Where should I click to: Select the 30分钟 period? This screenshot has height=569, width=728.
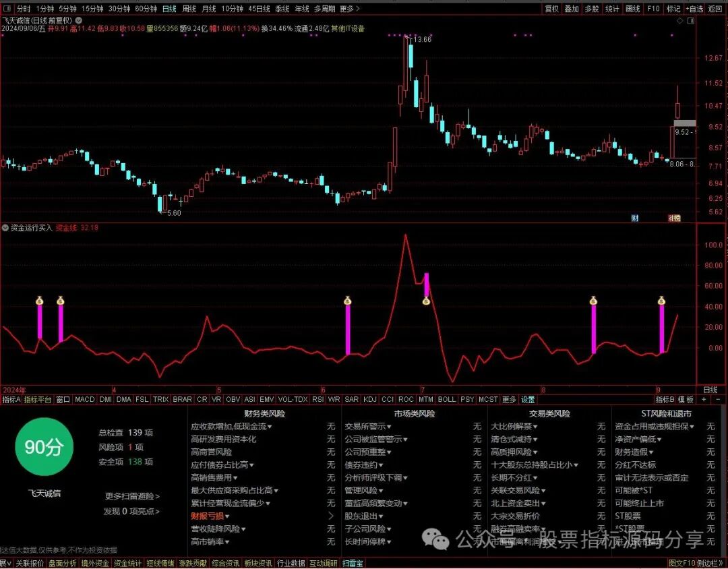(x=119, y=9)
